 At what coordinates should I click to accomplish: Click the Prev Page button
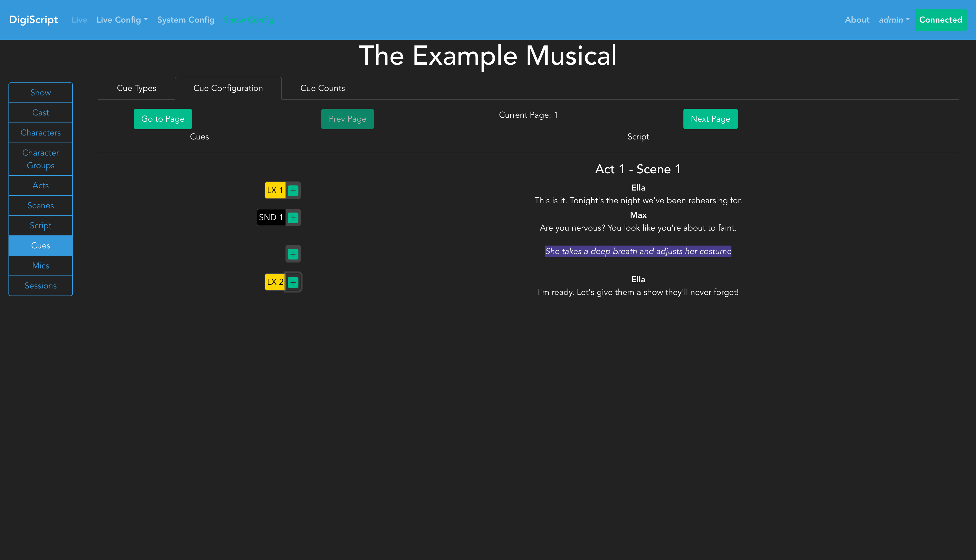347,119
